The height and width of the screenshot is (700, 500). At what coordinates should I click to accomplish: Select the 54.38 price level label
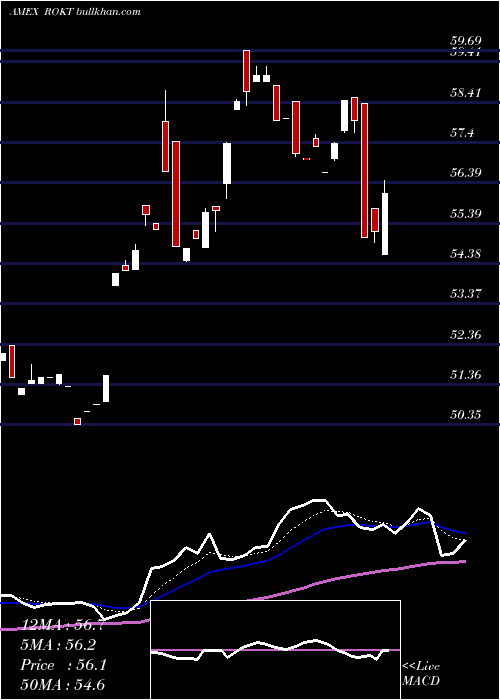click(466, 254)
